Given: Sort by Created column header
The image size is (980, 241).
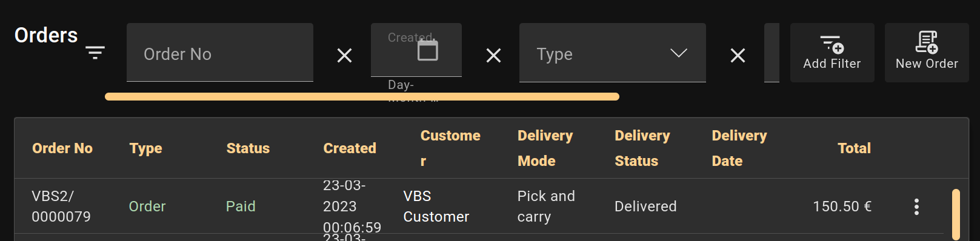Looking at the screenshot, I should pyautogui.click(x=350, y=148).
